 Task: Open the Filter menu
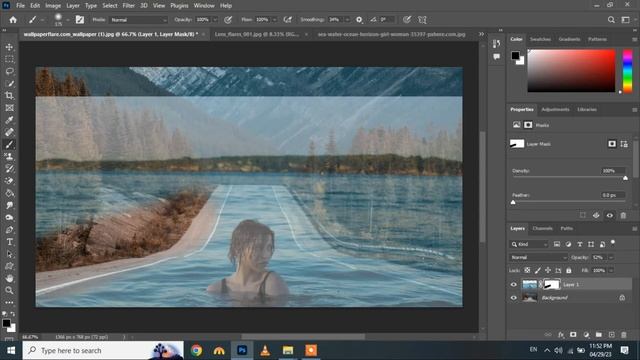pos(128,6)
